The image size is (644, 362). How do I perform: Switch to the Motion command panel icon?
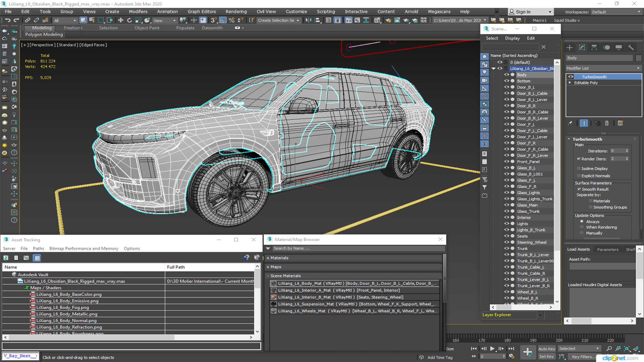606,48
